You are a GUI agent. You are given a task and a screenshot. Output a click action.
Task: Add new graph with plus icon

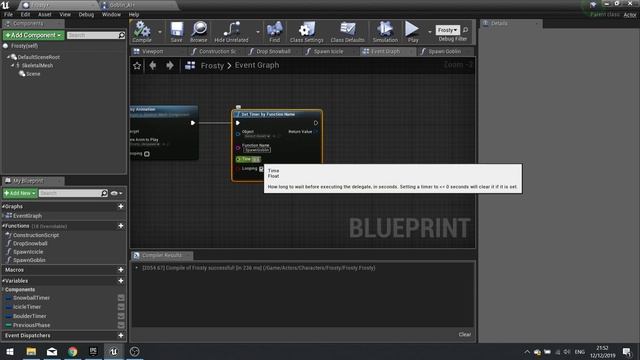[121, 207]
